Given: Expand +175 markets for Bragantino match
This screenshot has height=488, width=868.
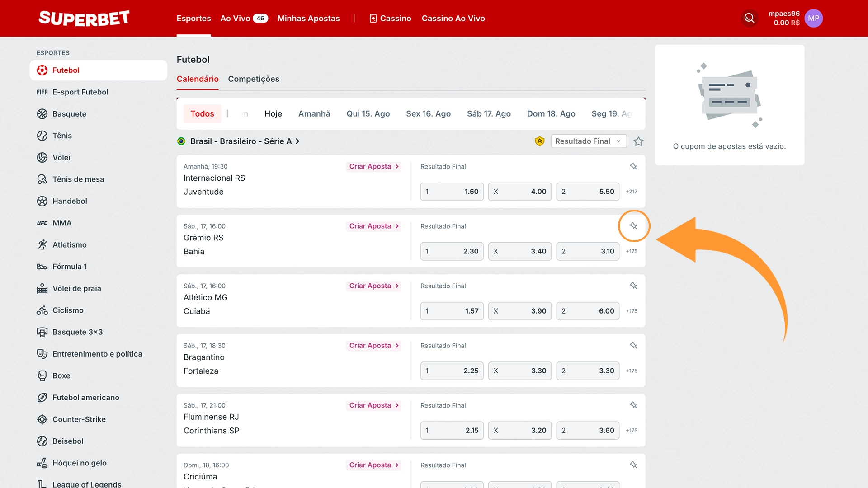Looking at the screenshot, I should pyautogui.click(x=632, y=371).
